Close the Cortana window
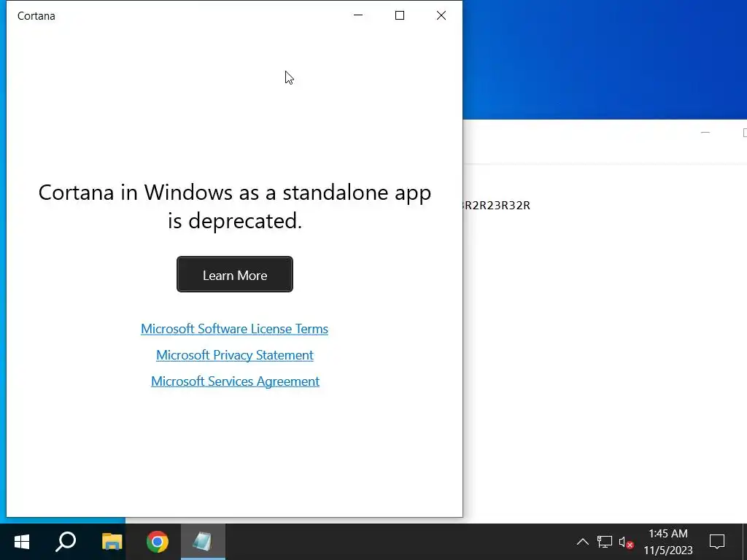 click(x=441, y=15)
